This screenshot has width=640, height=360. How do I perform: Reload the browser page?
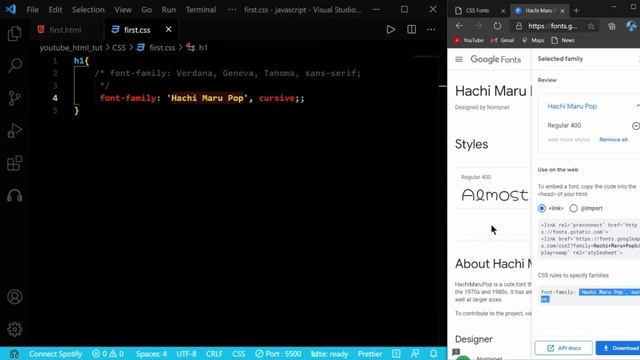pos(497,26)
